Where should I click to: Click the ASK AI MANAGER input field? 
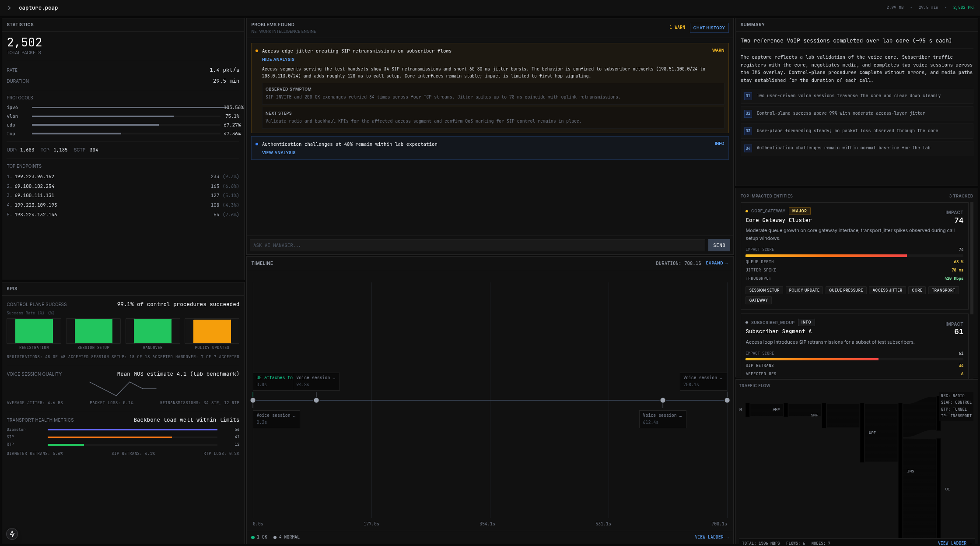[477, 245]
